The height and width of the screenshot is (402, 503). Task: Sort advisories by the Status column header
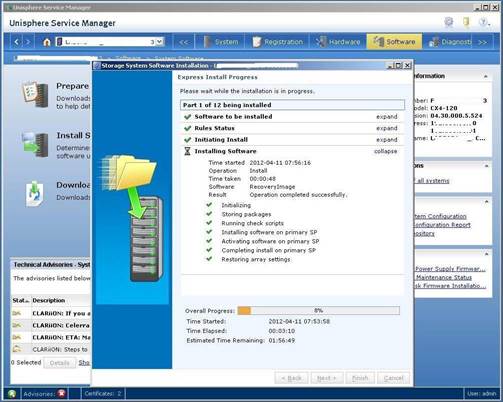tap(21, 300)
